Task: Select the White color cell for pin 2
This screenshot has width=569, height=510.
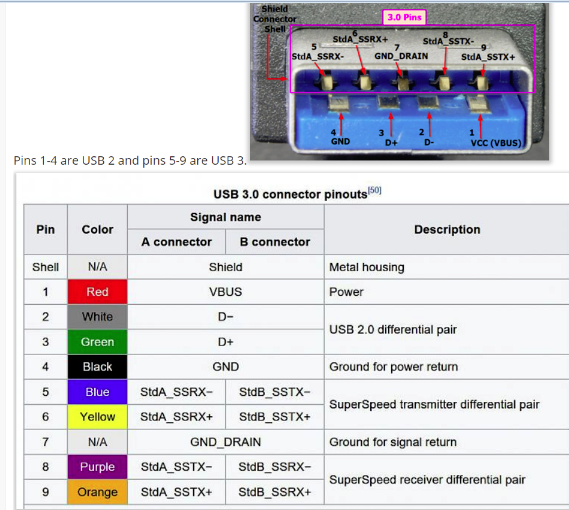Action: point(97,317)
